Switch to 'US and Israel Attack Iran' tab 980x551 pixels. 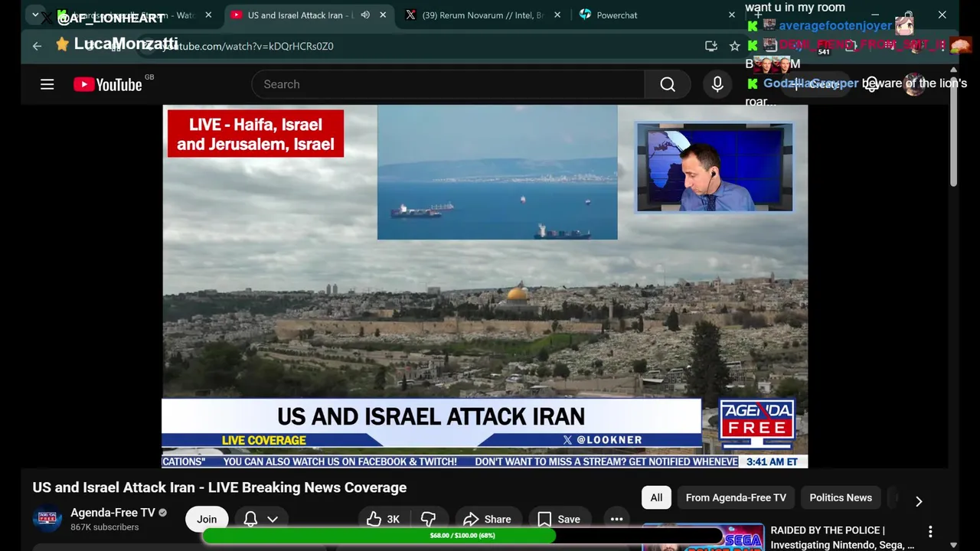click(x=299, y=15)
